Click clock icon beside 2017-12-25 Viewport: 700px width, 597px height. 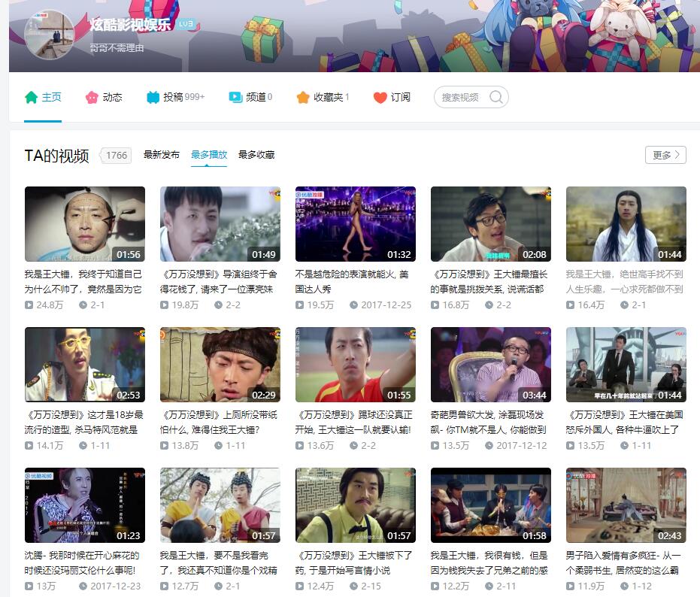point(353,305)
